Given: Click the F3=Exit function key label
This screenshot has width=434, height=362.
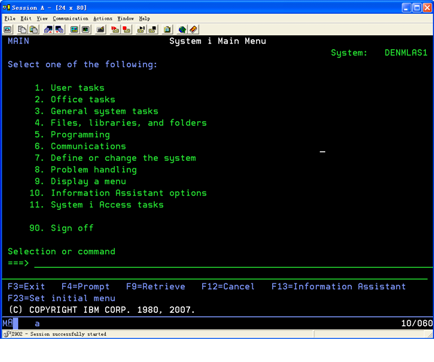Looking at the screenshot, I should point(26,287).
